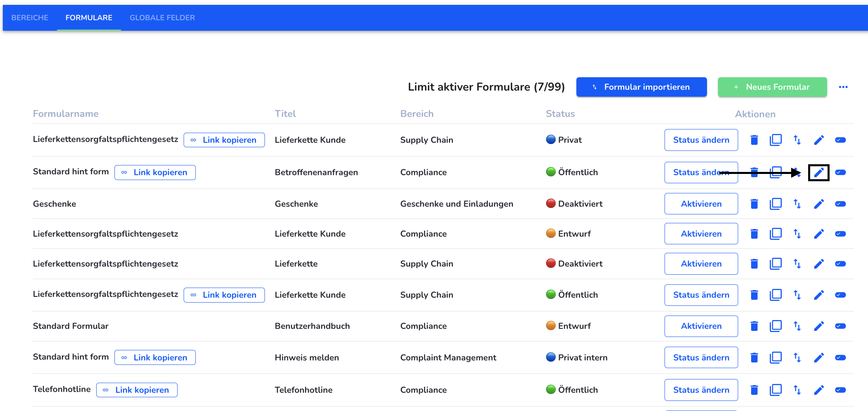
Task: Toggle the checked pill in Betroffenenanfragen row
Action: 840,172
